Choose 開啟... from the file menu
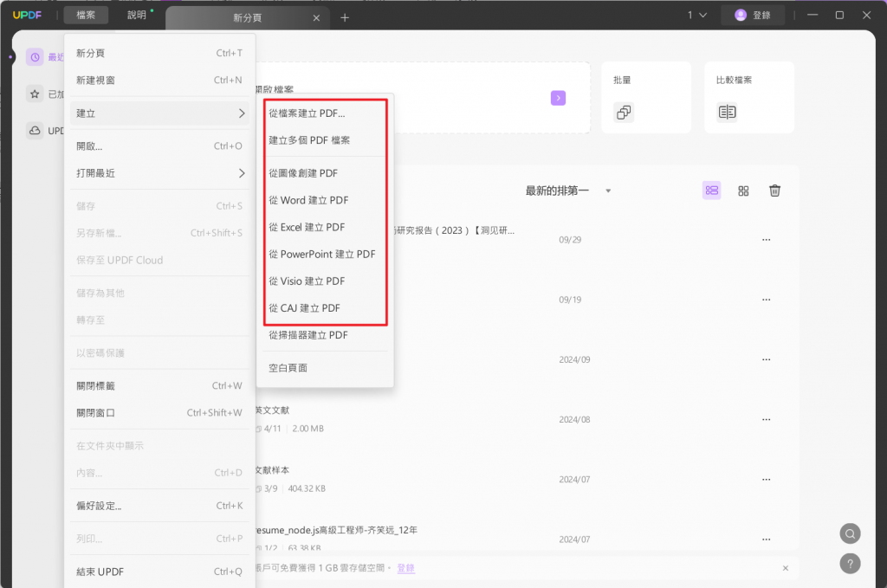Screen dimensions: 887x588 tap(159, 145)
